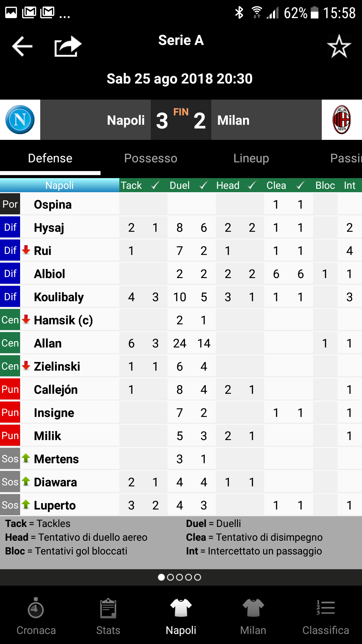Select player Allan in the table
362x644 pixels.
pyautogui.click(x=48, y=343)
